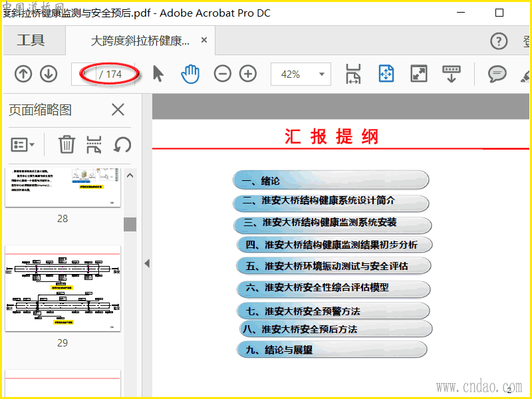This screenshot has width=532, height=399.
Task: Click 八、淮安大桥安全预后方法 button
Action: (x=336, y=329)
